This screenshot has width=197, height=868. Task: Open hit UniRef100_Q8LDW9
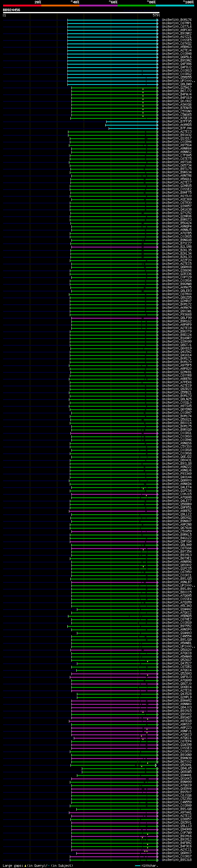click(x=177, y=84)
